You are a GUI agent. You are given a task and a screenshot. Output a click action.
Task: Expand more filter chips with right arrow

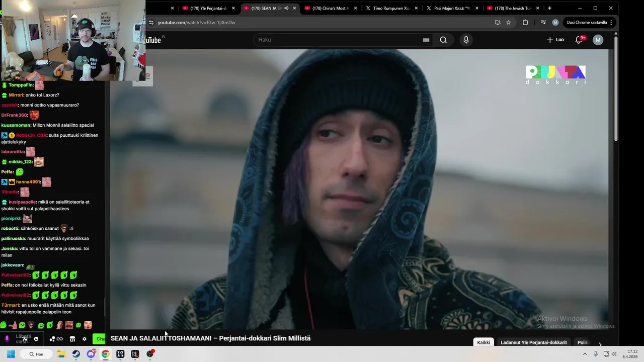(600, 344)
